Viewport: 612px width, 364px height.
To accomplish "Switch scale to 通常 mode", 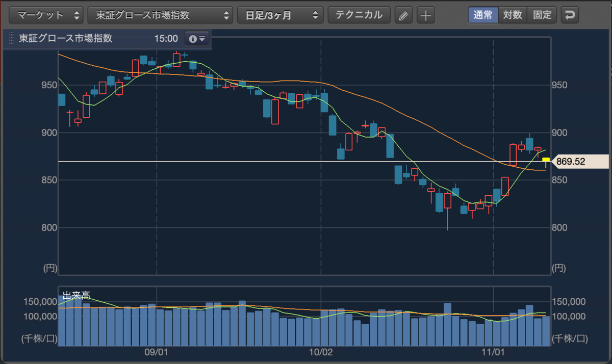I will click(483, 15).
